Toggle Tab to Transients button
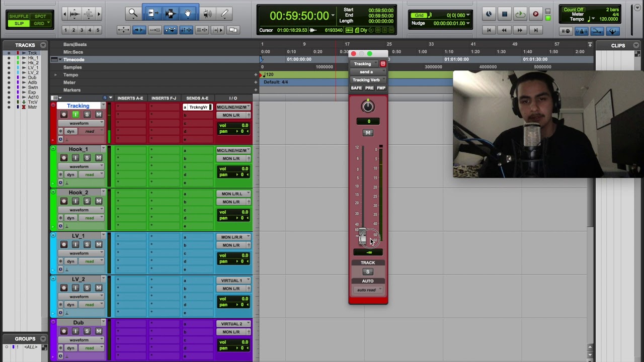 coord(139,30)
